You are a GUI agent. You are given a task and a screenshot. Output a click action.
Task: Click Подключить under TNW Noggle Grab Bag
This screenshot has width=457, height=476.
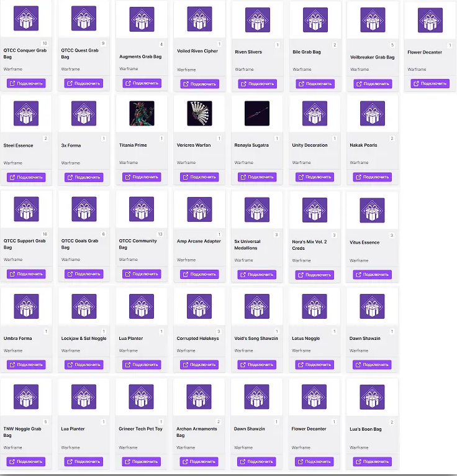click(26, 462)
